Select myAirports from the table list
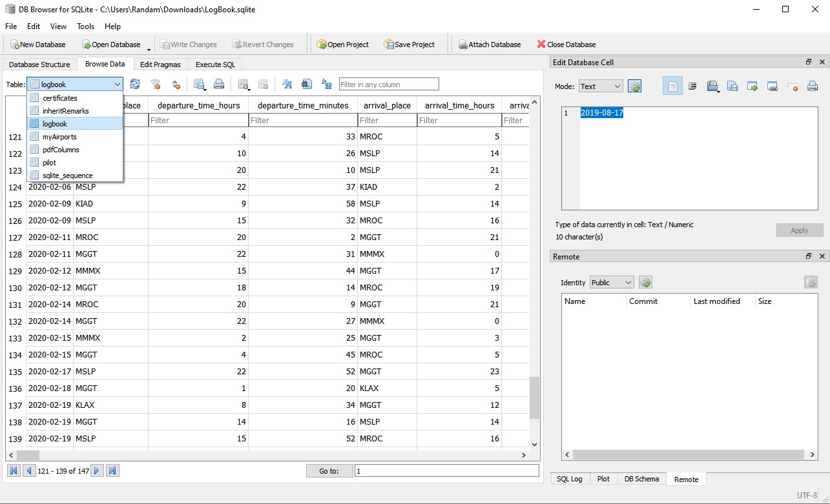This screenshot has height=504, width=830. tap(59, 137)
